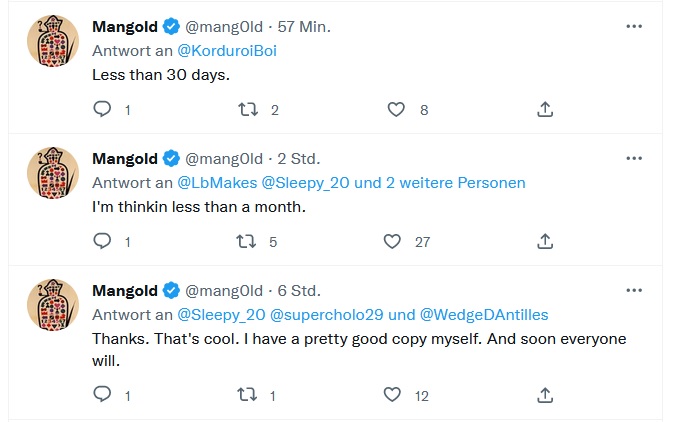Open more options on the 2 Std. tweet

coord(634,158)
